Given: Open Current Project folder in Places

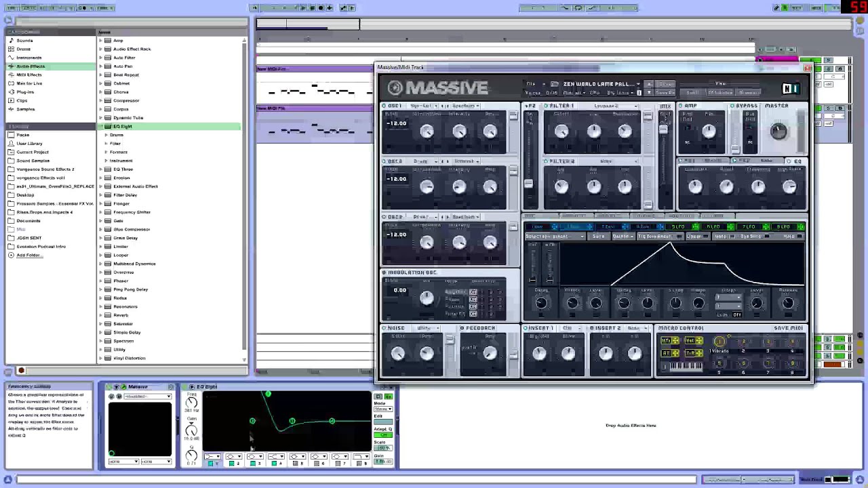Looking at the screenshot, I should (x=33, y=152).
